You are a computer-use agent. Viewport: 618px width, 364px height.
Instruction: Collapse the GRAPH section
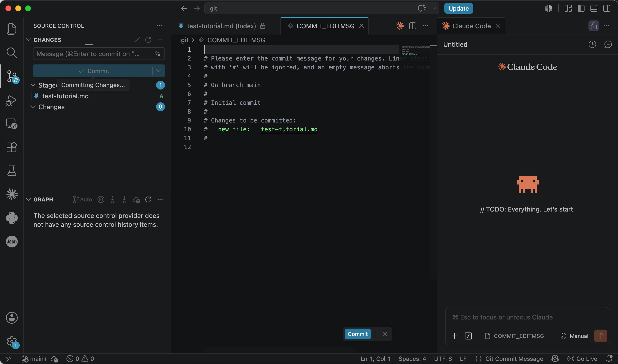(x=29, y=199)
